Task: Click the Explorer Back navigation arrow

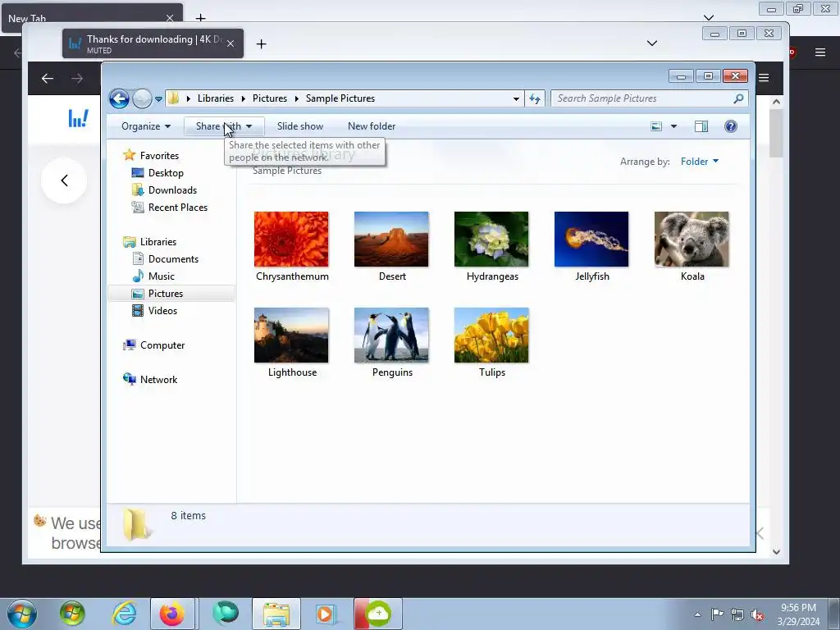Action: pyautogui.click(x=119, y=98)
